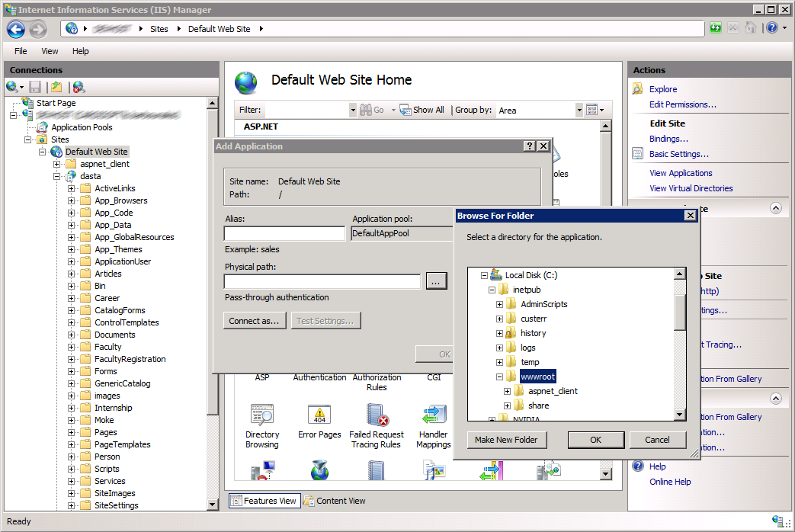This screenshot has height=532, width=795.
Task: Click the Alias text field
Action: pyautogui.click(x=284, y=234)
